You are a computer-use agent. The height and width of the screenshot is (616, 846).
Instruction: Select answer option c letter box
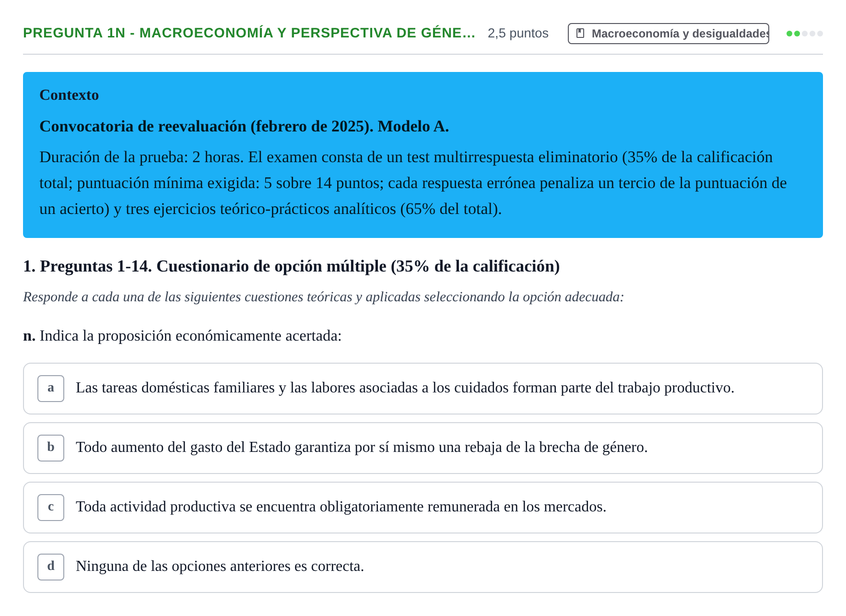pos(51,508)
